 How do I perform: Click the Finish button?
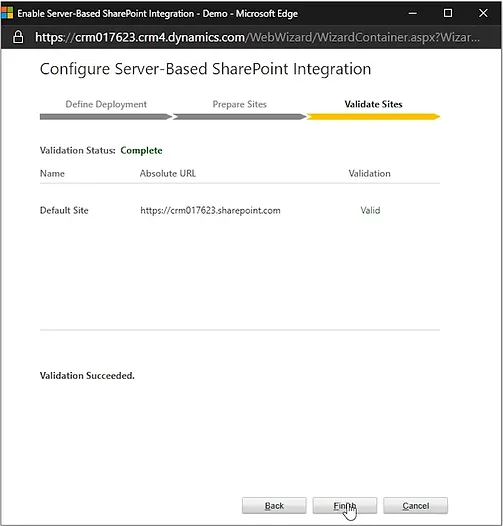click(345, 506)
